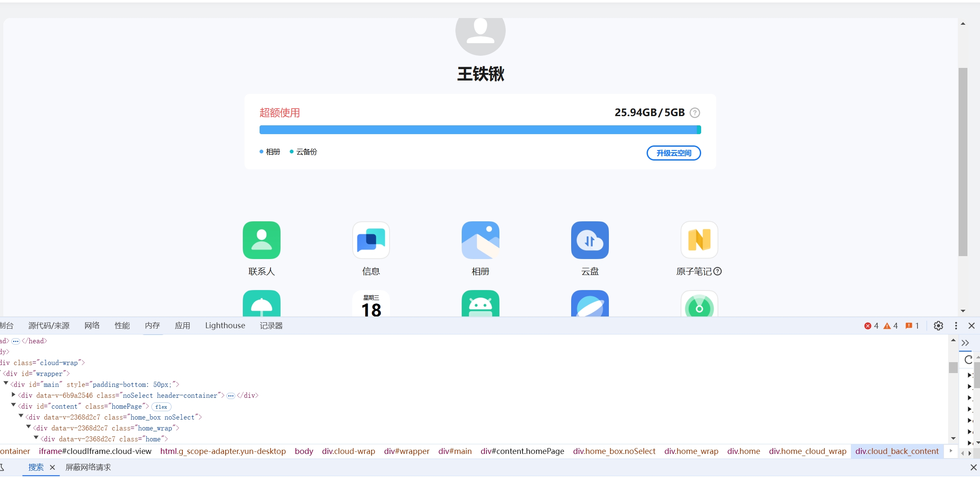Select the 搜索 drawer tab

pyautogui.click(x=36, y=467)
